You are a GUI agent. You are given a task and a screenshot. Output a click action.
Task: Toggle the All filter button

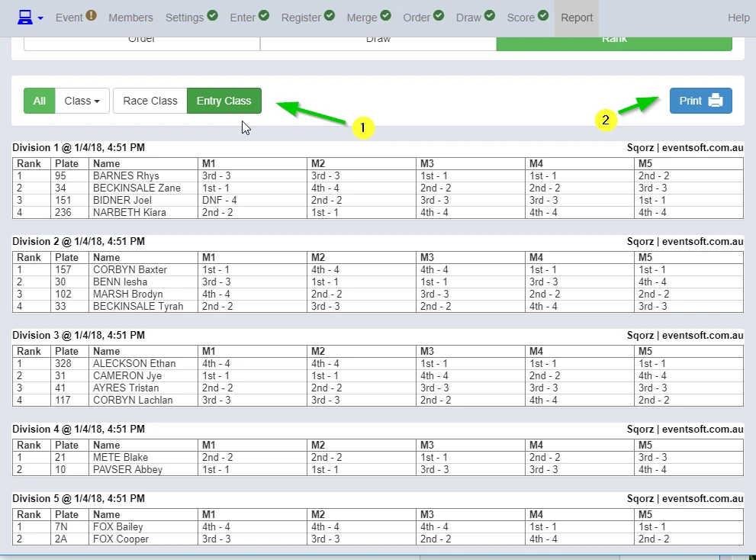tap(40, 101)
